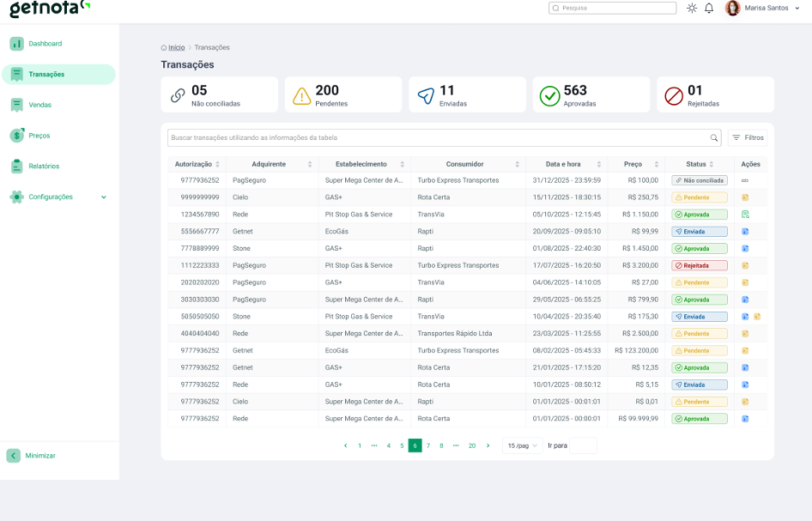Toggle the light/dark theme sun icon
The width and height of the screenshot is (812, 521).
point(692,8)
